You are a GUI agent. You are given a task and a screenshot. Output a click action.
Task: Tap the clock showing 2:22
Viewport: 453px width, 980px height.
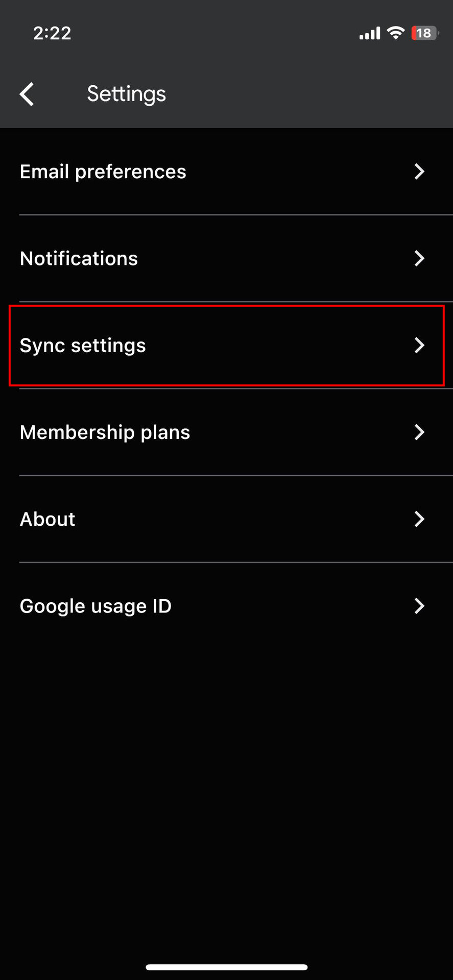52,33
